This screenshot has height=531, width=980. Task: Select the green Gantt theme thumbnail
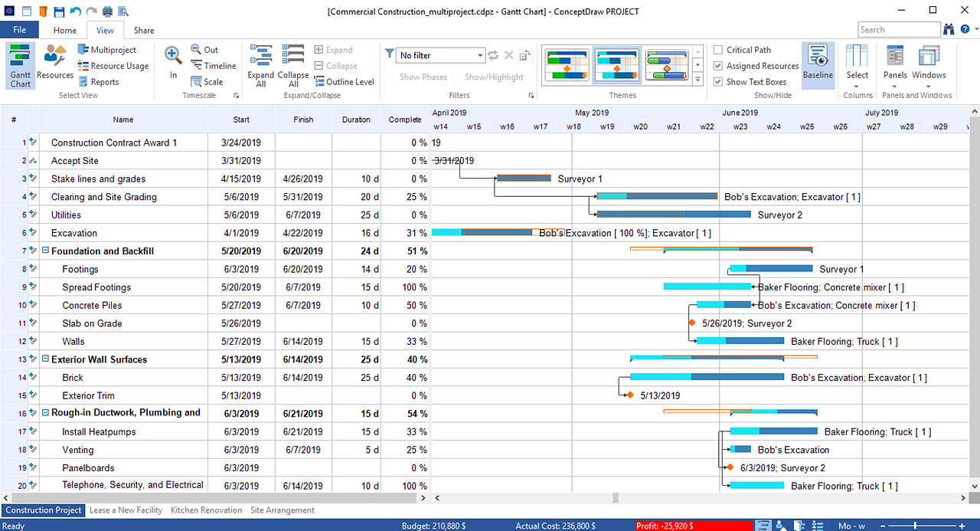[567, 65]
